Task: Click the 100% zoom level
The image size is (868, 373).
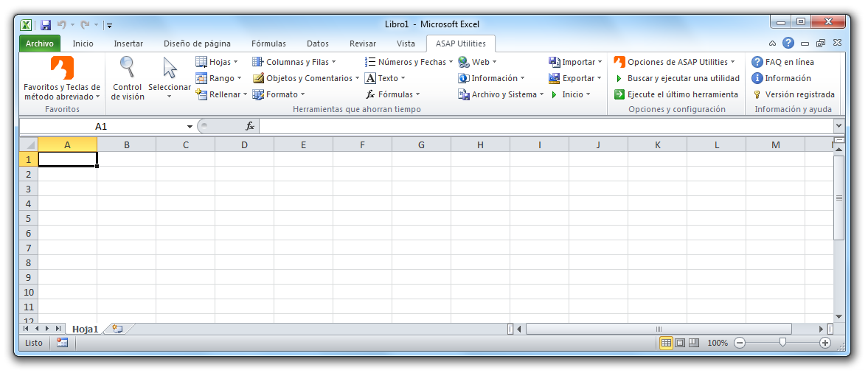Action: (x=718, y=343)
